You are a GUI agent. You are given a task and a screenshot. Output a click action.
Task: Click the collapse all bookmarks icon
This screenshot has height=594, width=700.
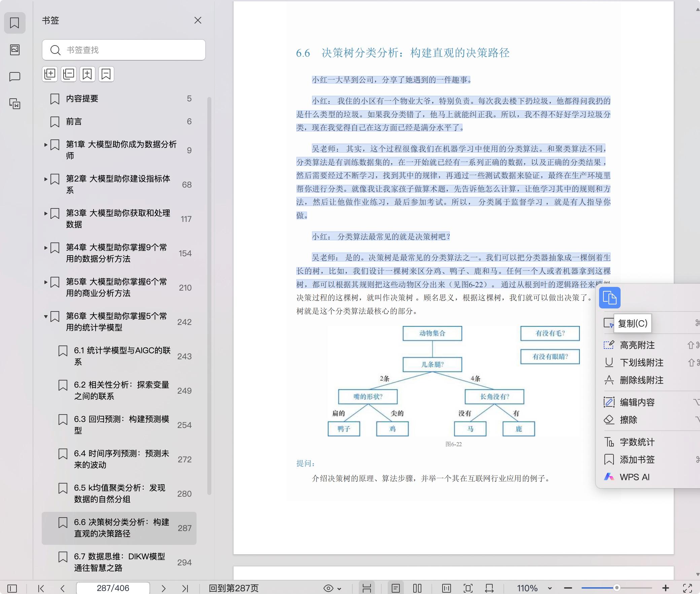[69, 74]
